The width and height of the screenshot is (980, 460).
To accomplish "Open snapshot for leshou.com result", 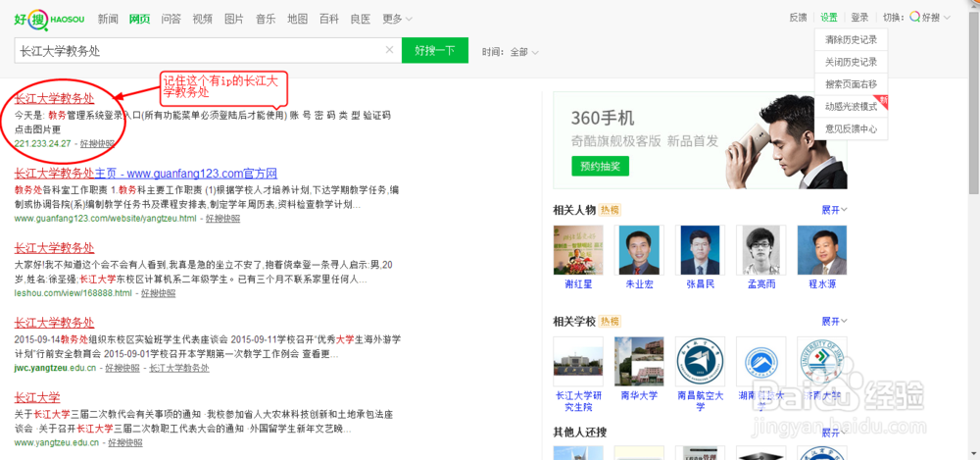I will coord(158,293).
